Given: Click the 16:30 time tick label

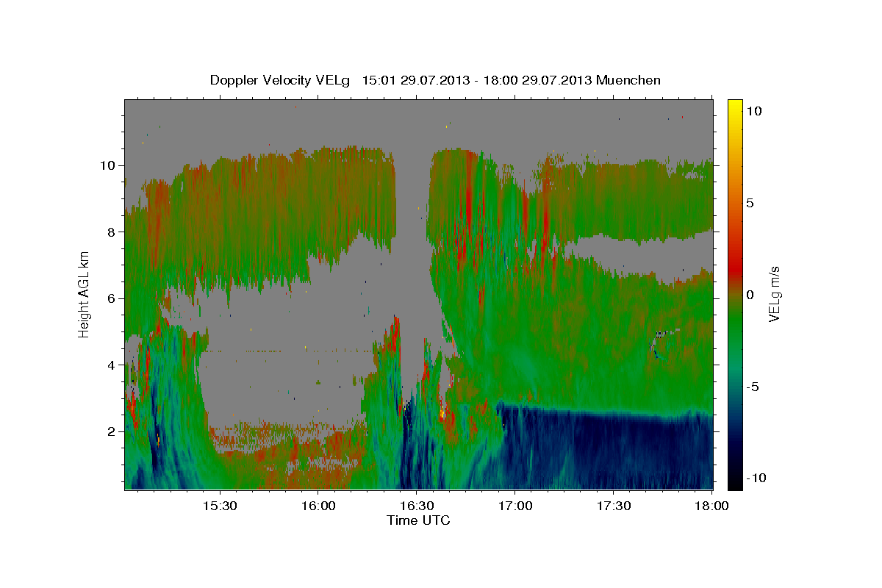Looking at the screenshot, I should click(x=417, y=506).
